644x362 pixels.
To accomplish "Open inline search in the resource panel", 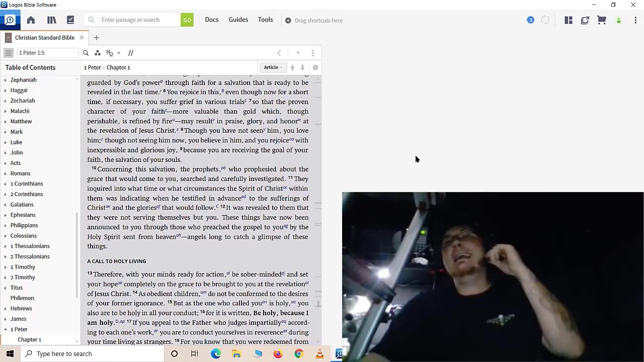I will click(86, 53).
